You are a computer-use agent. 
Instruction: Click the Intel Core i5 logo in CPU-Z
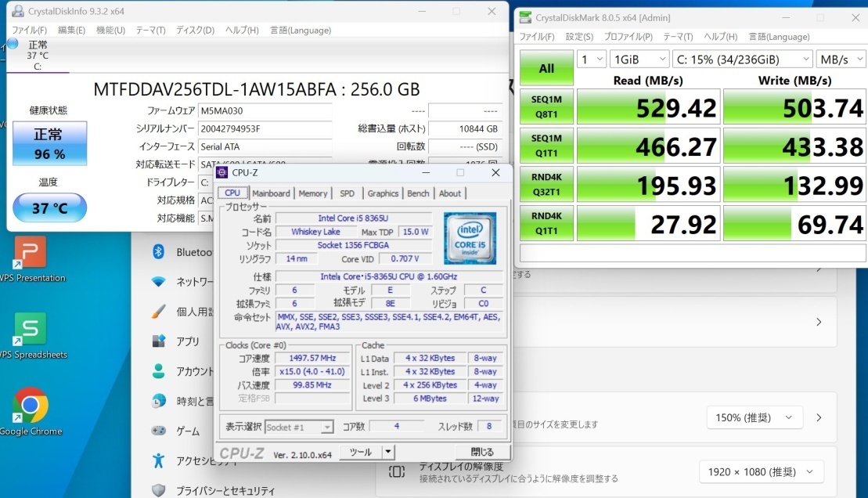(x=470, y=238)
